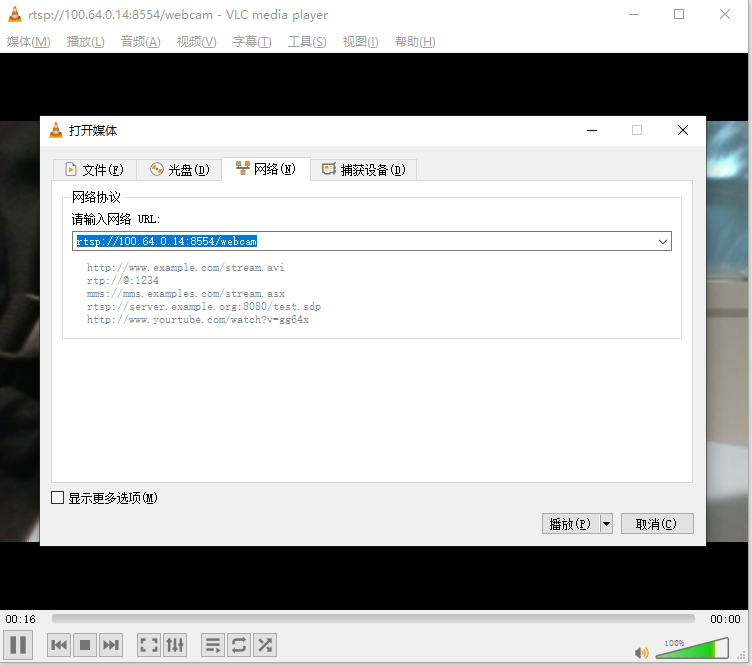Open the 播放(L) menu

pyautogui.click(x=85, y=42)
